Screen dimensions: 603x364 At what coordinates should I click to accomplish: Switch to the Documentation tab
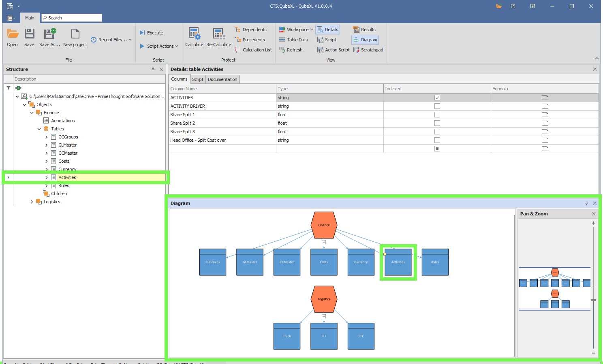222,79
